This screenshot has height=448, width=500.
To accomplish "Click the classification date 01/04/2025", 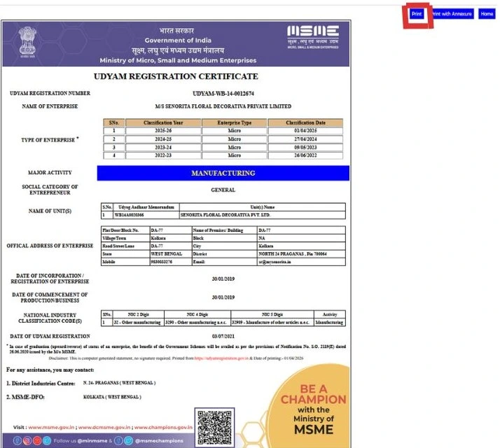I will point(305,131).
